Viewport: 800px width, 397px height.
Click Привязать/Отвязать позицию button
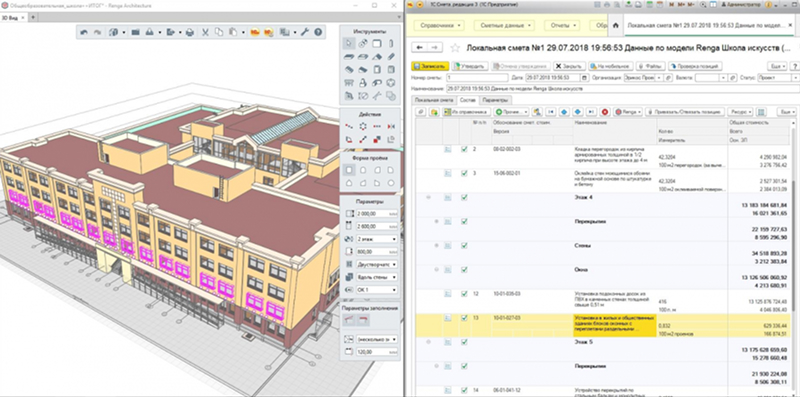685,112
